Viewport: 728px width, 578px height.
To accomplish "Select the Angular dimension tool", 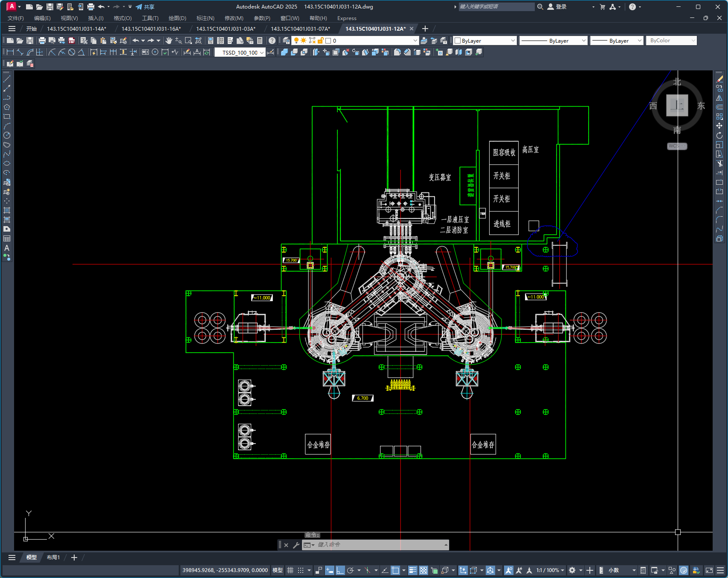I will pyautogui.click(x=81, y=52).
